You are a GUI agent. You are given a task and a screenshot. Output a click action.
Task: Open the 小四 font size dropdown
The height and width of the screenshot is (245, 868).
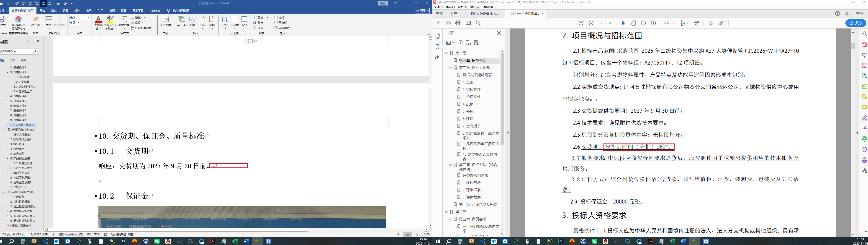pyautogui.click(x=78, y=23)
